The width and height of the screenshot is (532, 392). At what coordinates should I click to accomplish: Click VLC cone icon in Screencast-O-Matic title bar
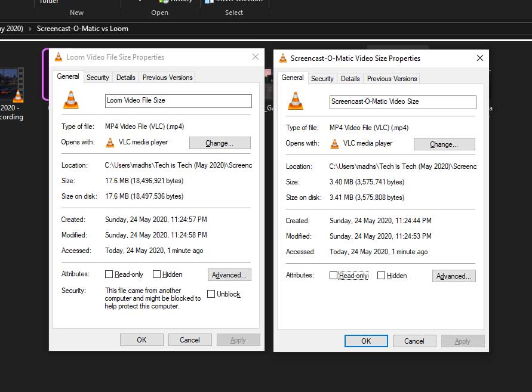(x=282, y=58)
